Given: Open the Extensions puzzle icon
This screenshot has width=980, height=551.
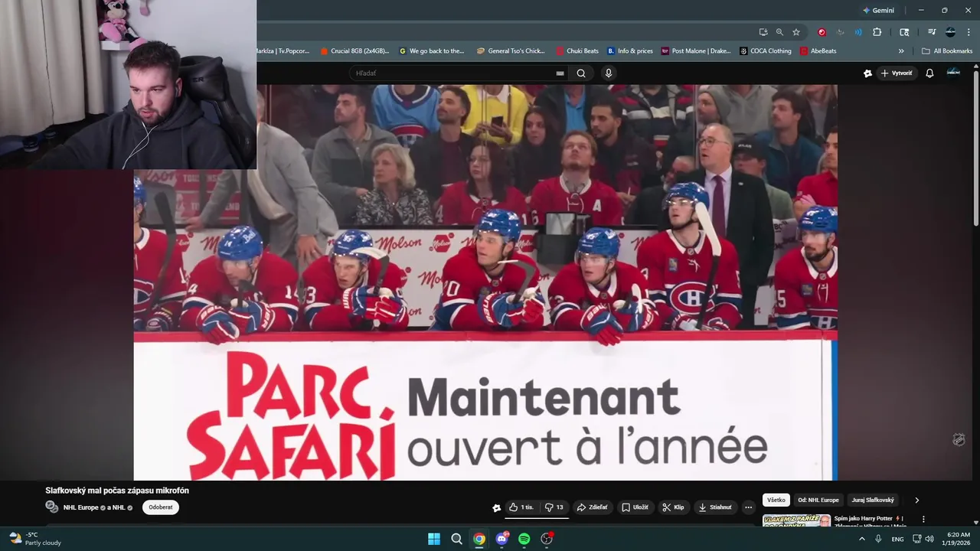Looking at the screenshot, I should [877, 32].
